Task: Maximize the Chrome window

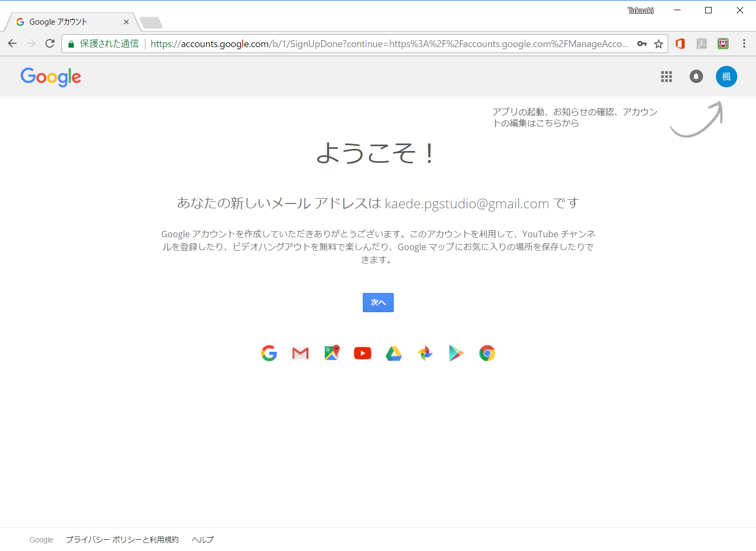Action: [x=708, y=10]
